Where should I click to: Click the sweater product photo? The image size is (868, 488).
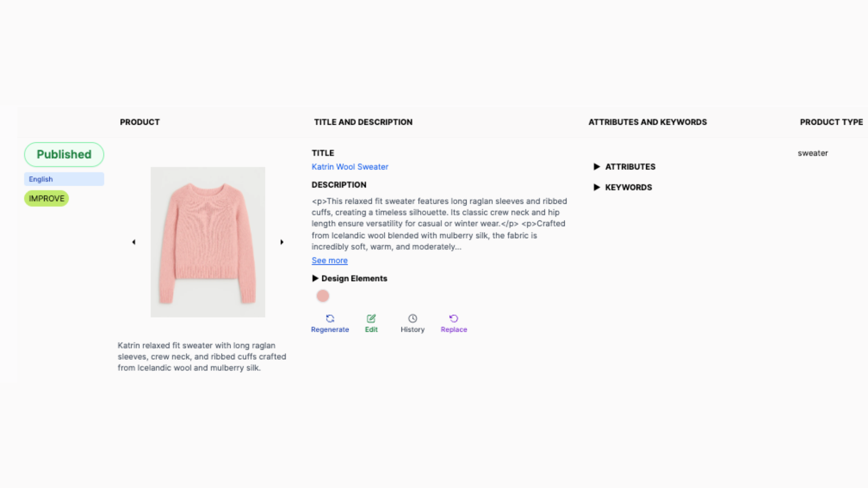pos(208,242)
